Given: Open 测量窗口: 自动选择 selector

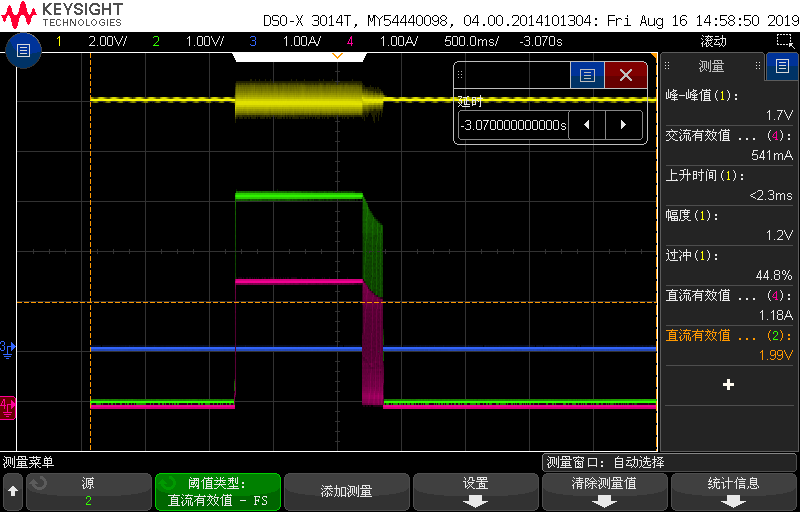Looking at the screenshot, I should pos(669,463).
